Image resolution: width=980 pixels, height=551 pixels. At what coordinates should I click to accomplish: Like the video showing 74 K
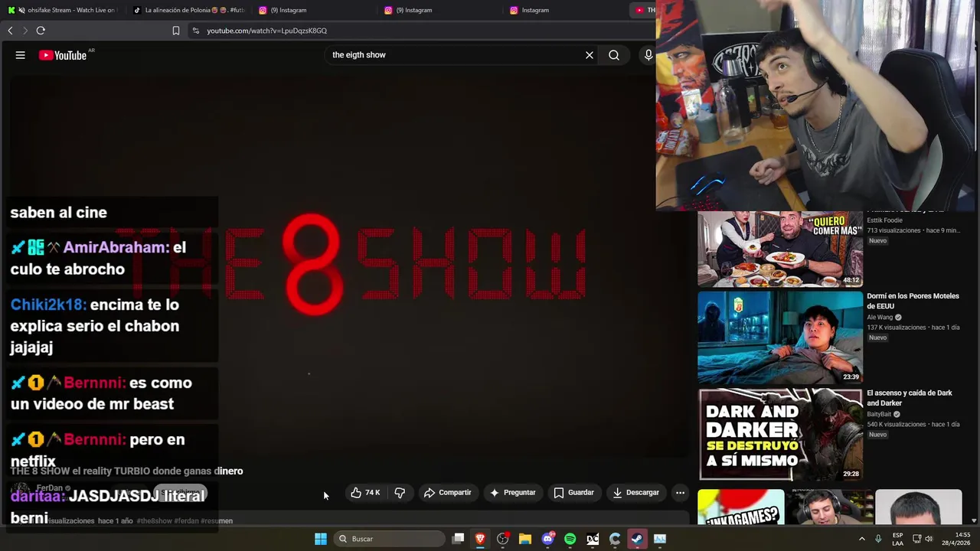(x=366, y=493)
